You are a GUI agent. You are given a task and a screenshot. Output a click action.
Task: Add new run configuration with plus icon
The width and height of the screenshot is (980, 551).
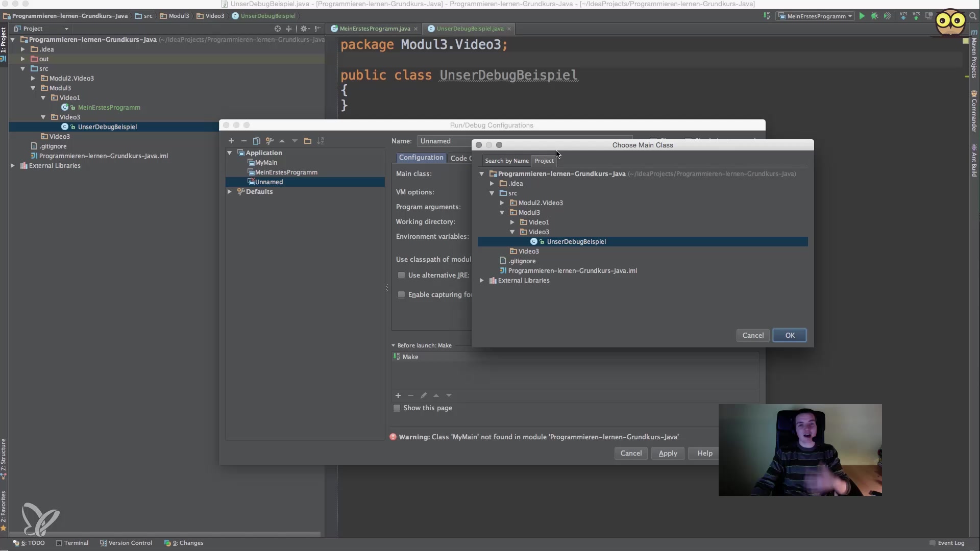tap(231, 141)
